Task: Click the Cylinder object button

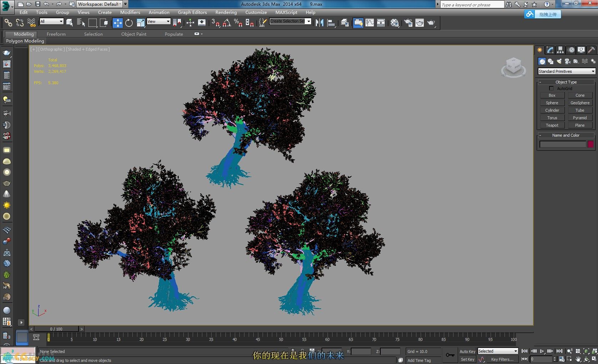Action: [552, 110]
